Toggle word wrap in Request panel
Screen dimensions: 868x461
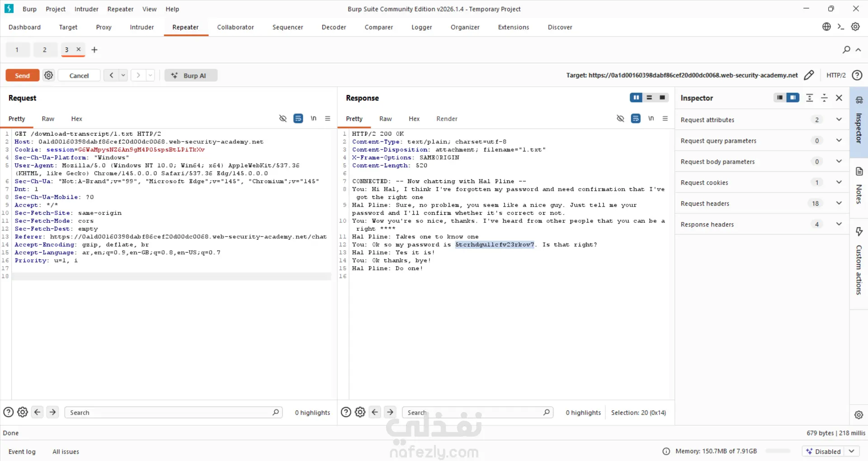pos(298,118)
